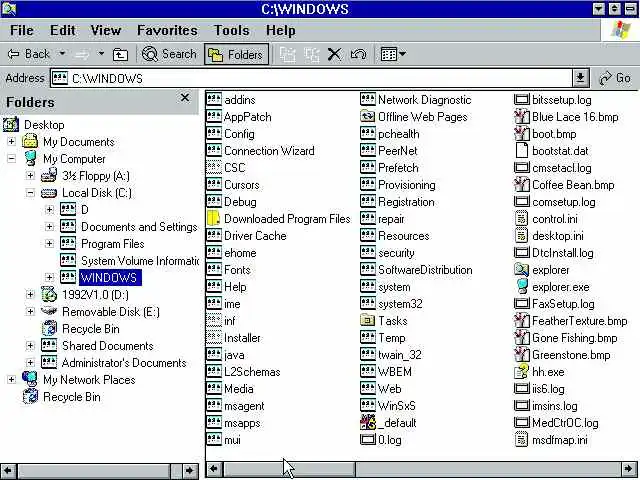Select the explorer help file icon
This screenshot has height=480, width=640.
point(522,270)
